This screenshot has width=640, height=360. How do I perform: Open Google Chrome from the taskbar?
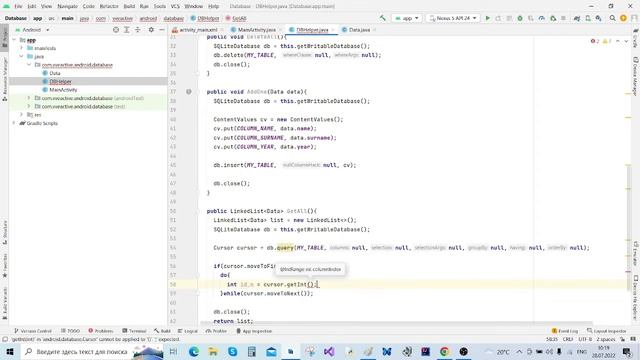444,351
